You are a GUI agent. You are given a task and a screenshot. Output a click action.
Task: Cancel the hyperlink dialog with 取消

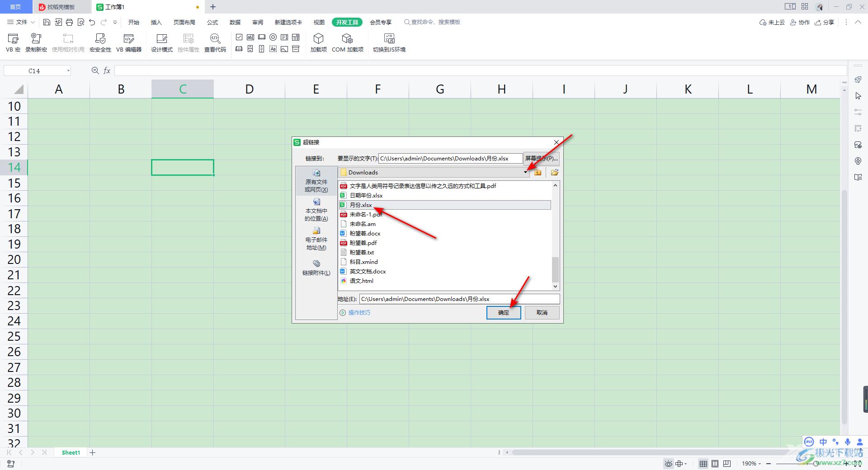point(542,313)
